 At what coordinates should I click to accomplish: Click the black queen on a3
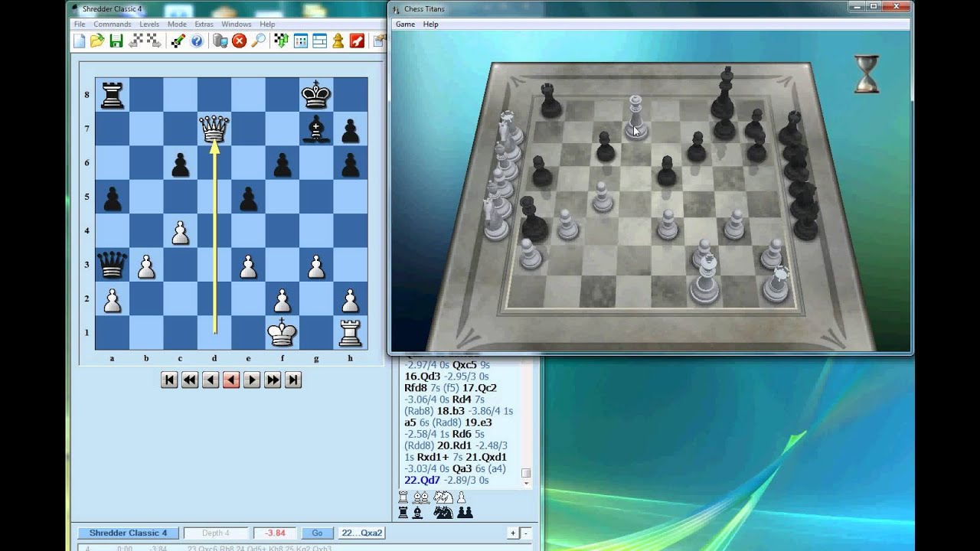click(112, 265)
